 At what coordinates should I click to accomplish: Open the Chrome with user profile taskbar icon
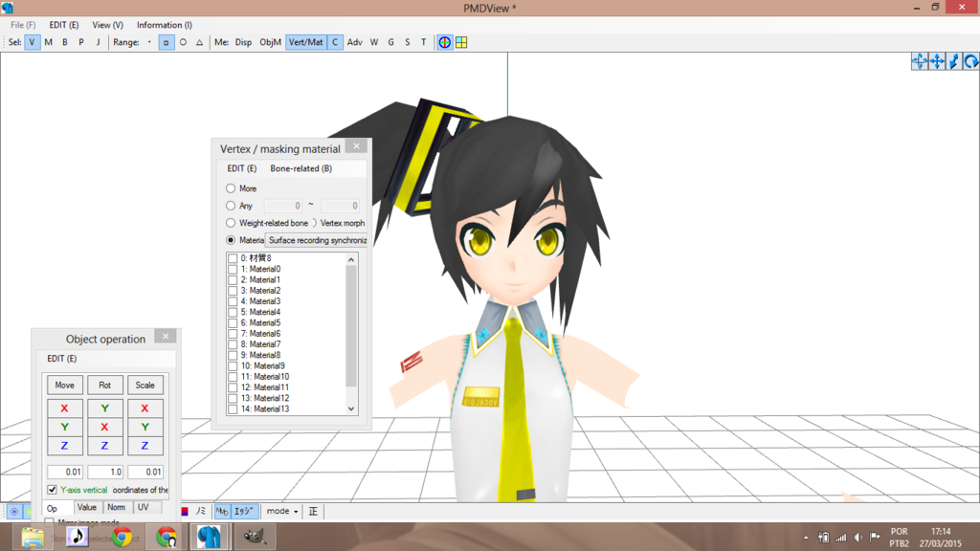pyautogui.click(x=167, y=537)
